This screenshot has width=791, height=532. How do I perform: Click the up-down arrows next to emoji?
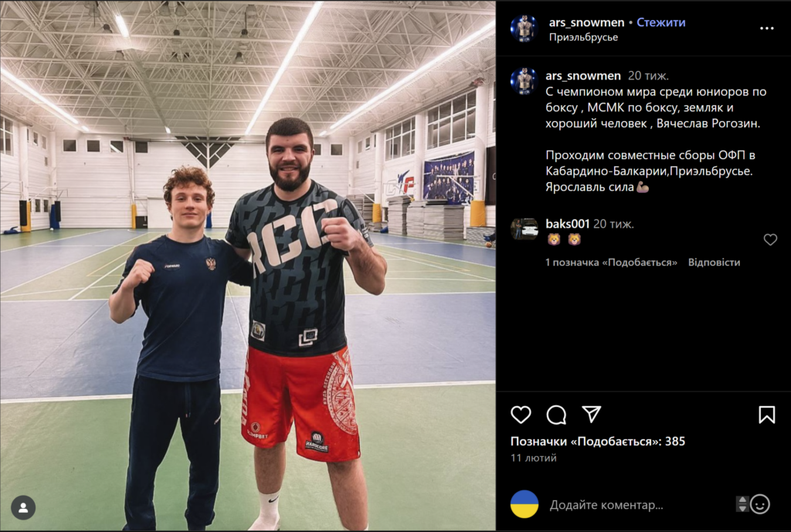click(x=742, y=504)
